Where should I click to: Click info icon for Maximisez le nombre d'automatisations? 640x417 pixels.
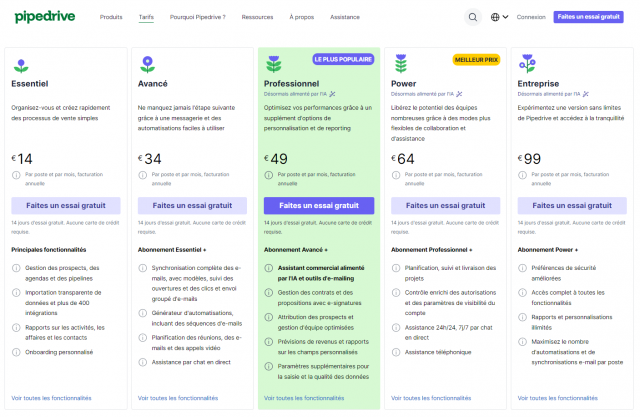[x=522, y=342]
